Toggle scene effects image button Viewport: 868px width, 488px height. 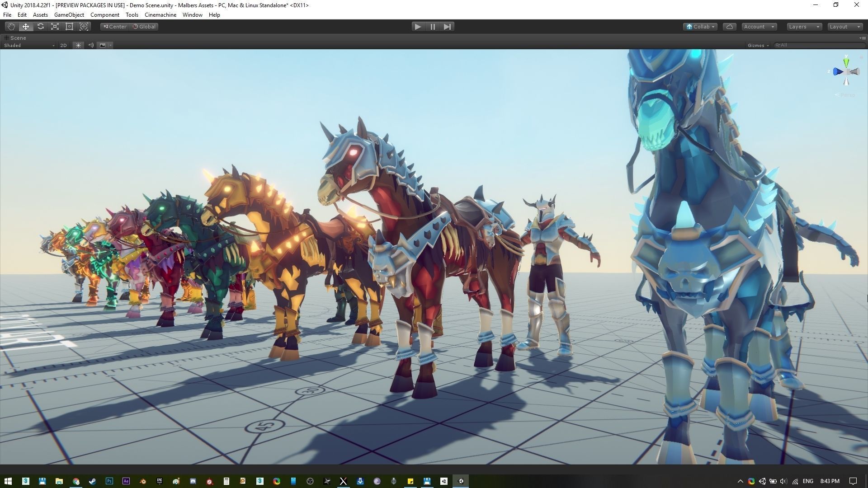pyautogui.click(x=103, y=45)
